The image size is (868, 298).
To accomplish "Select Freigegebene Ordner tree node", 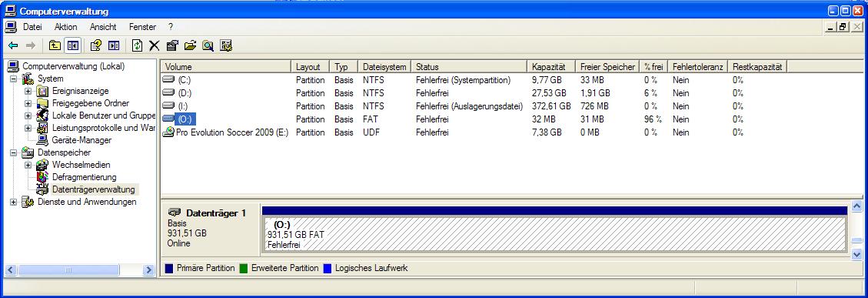I will point(90,103).
